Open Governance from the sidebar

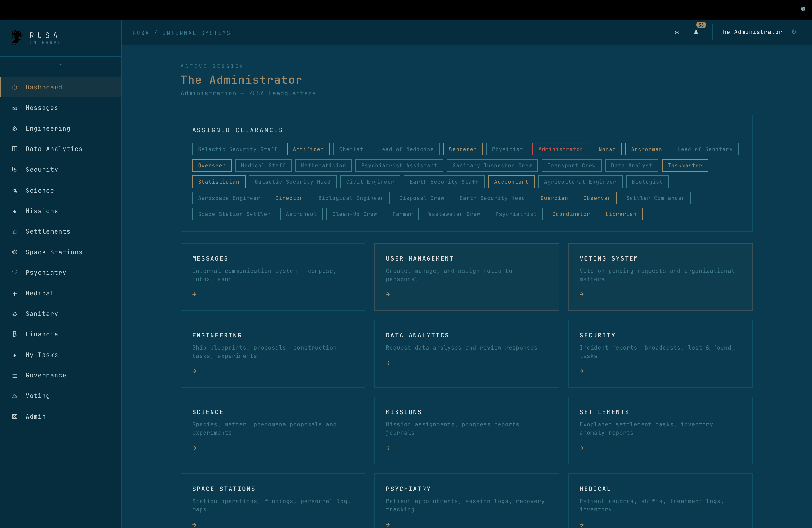tap(61, 375)
